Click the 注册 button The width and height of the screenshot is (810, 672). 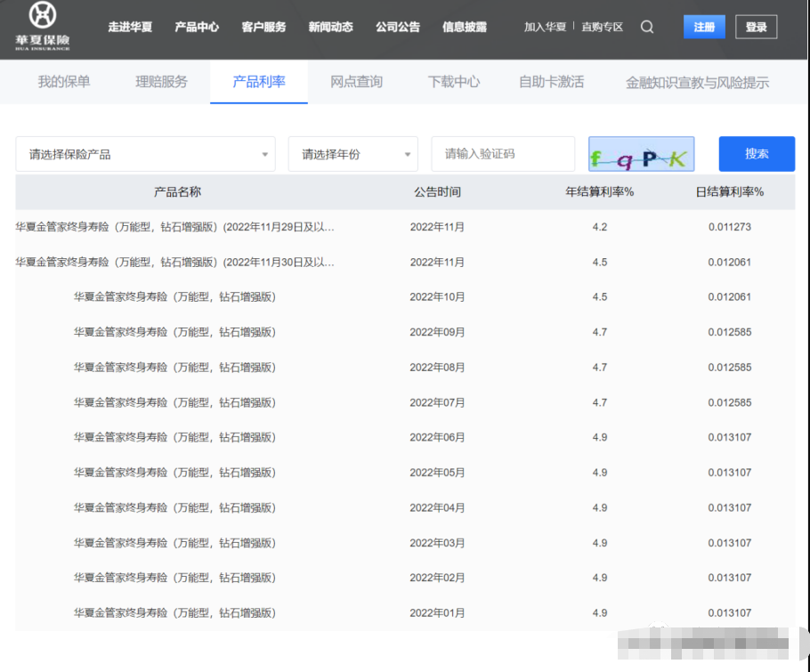click(x=704, y=27)
